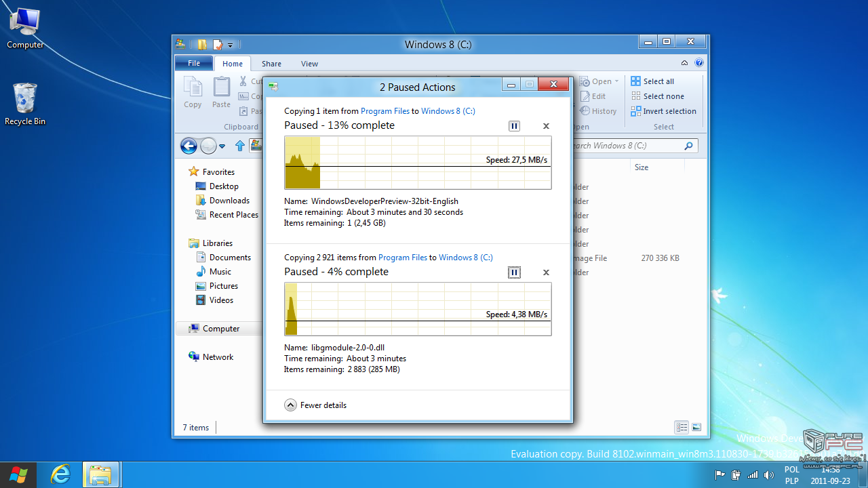Click the Paste shortcut icon
The width and height of the screenshot is (868, 488).
(244, 111)
